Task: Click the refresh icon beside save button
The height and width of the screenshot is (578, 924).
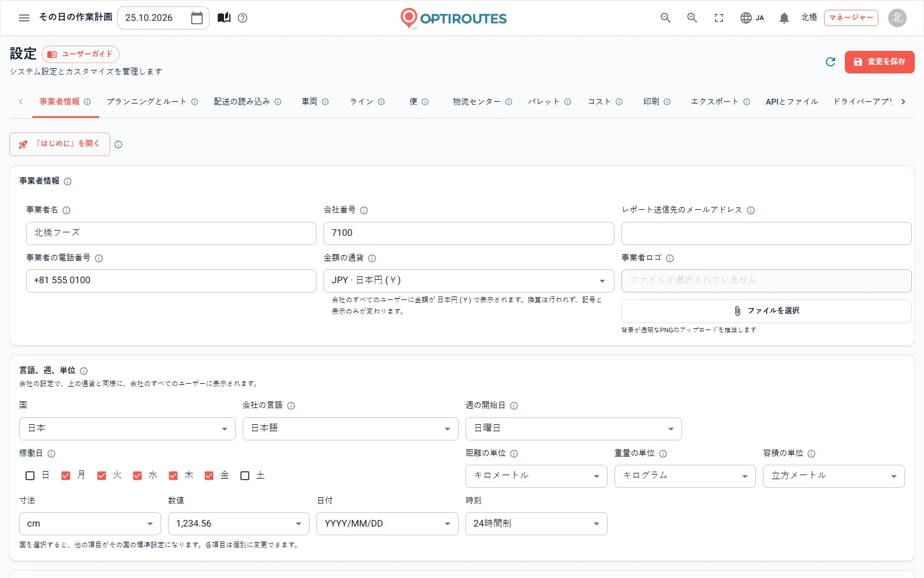Action: [830, 62]
